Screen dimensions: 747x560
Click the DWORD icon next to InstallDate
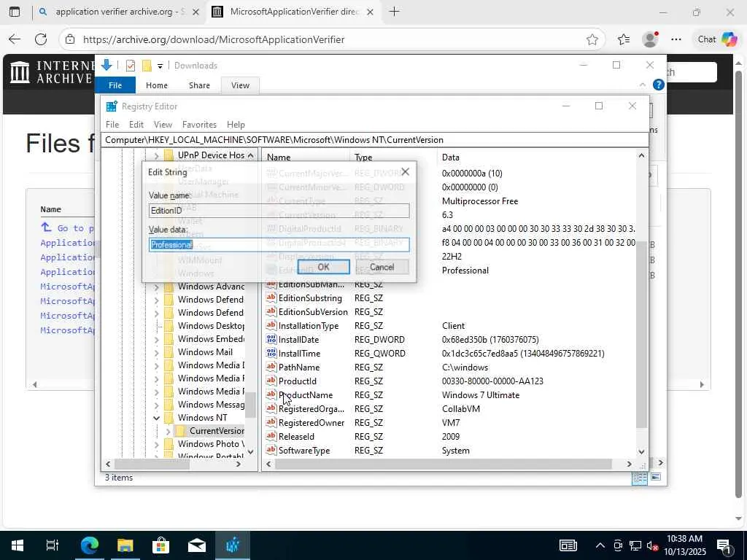click(271, 339)
